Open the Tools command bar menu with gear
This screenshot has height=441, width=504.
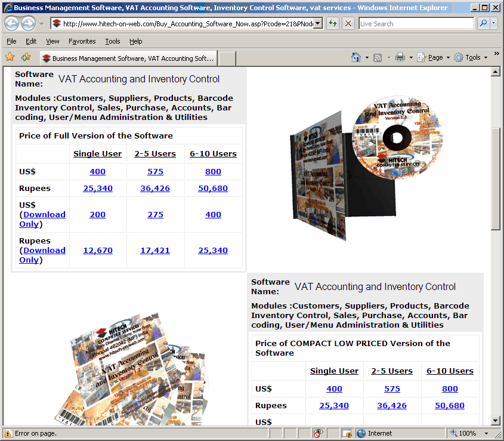[x=471, y=57]
